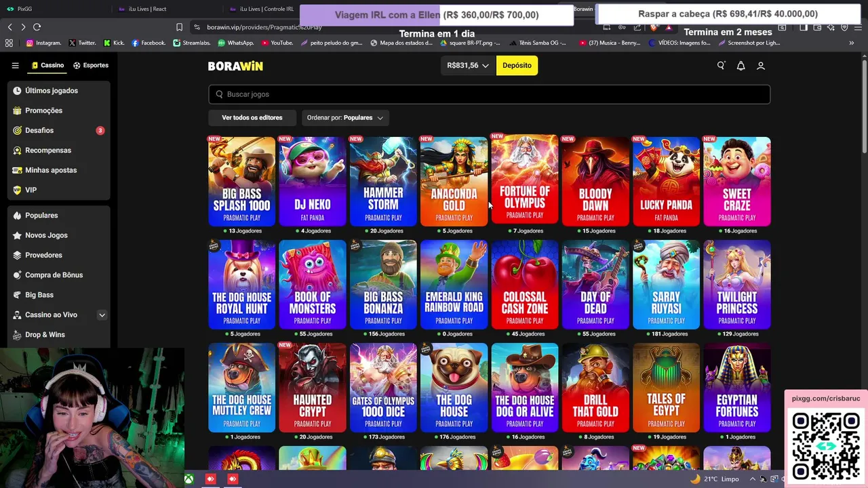Open Facebook bookmark
The height and width of the screenshot is (488, 868).
(x=149, y=43)
